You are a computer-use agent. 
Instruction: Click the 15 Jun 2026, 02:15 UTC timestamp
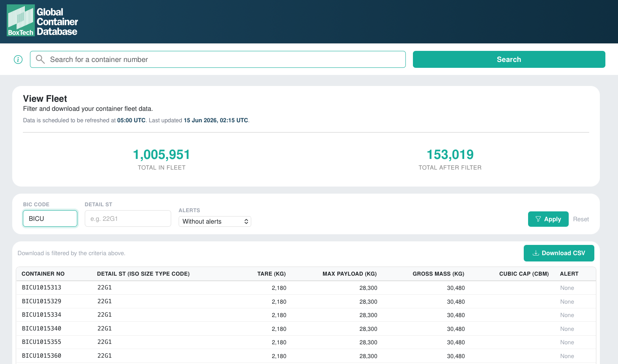(216, 120)
